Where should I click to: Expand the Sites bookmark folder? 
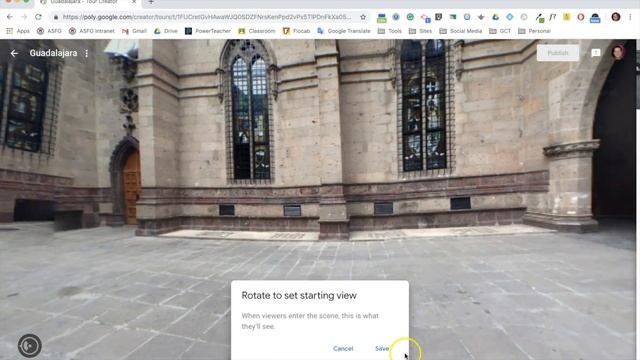click(x=420, y=31)
